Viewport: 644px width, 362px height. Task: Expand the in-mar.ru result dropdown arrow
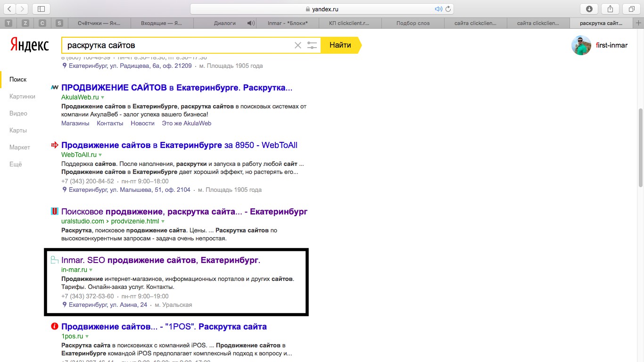point(91,270)
